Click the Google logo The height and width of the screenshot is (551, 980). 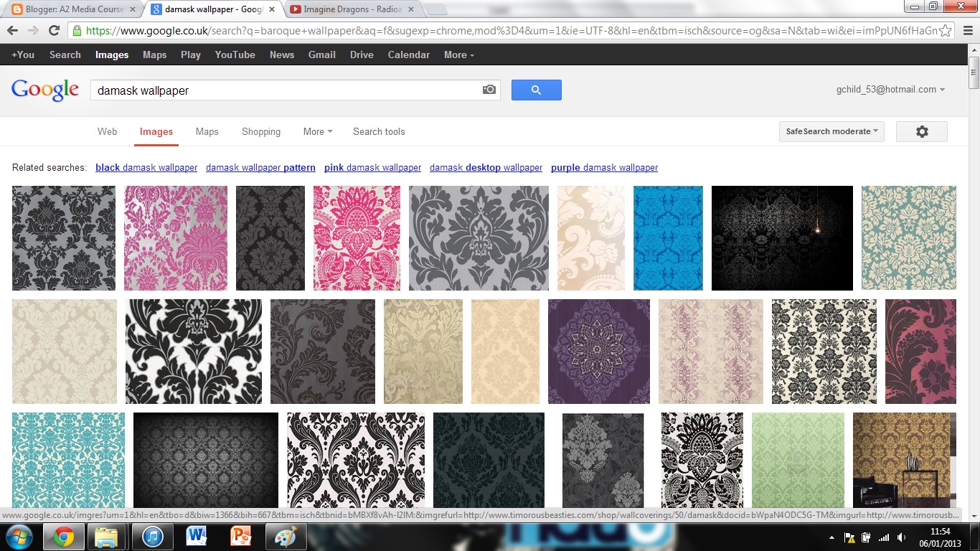pos(45,90)
